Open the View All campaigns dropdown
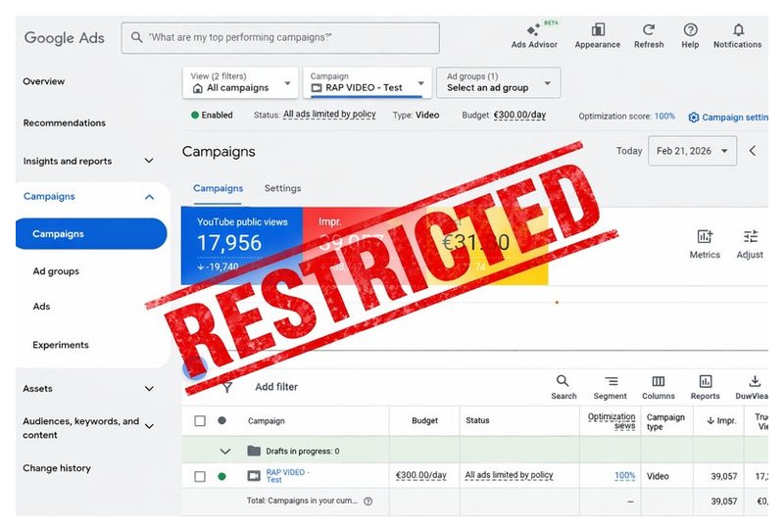Viewport: 784px width, 532px height. point(240,82)
